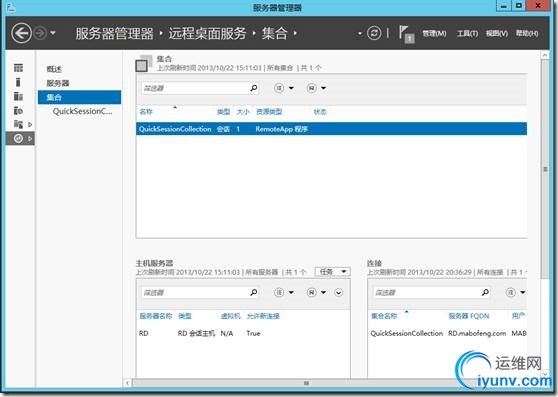Screen dimensions: 558x397
Task: Sort collections by 大小 column
Action: pyautogui.click(x=243, y=112)
